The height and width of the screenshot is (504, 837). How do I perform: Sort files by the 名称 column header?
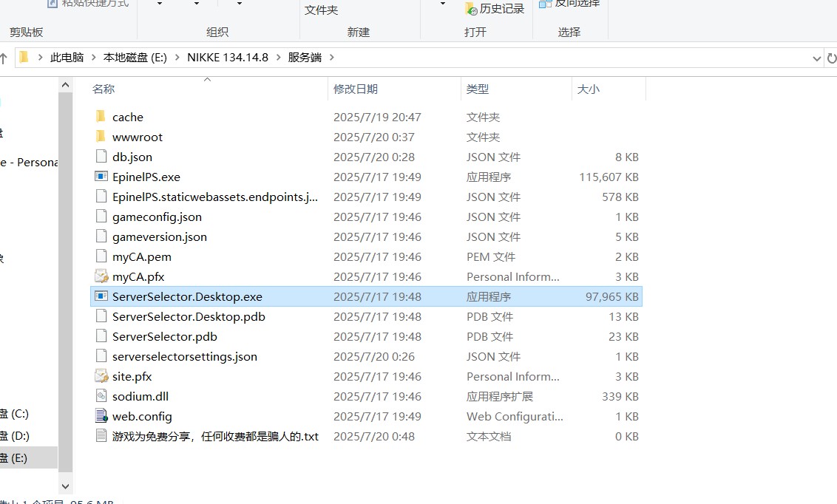(104, 89)
